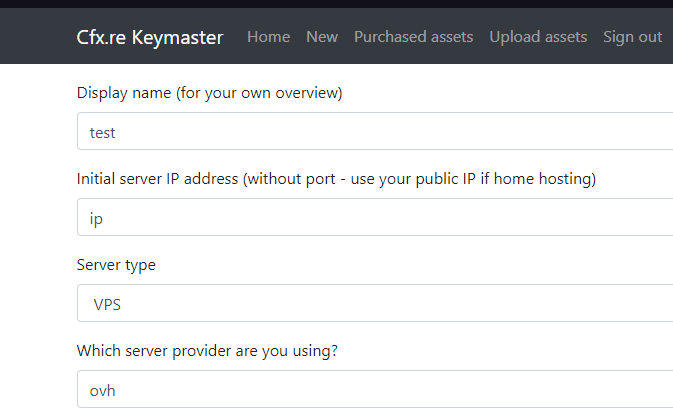Click the 'Server type' label text

pyautogui.click(x=116, y=265)
